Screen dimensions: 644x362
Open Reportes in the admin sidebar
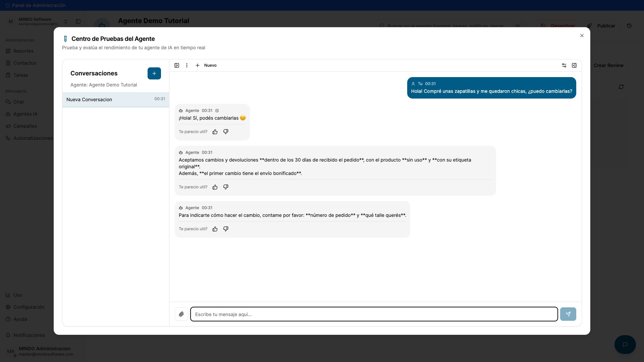pyautogui.click(x=23, y=51)
